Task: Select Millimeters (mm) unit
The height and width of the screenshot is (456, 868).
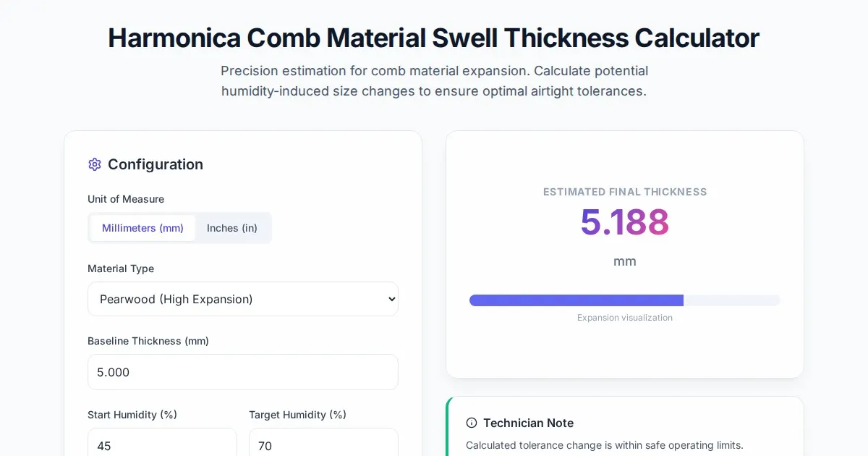Action: [x=142, y=228]
